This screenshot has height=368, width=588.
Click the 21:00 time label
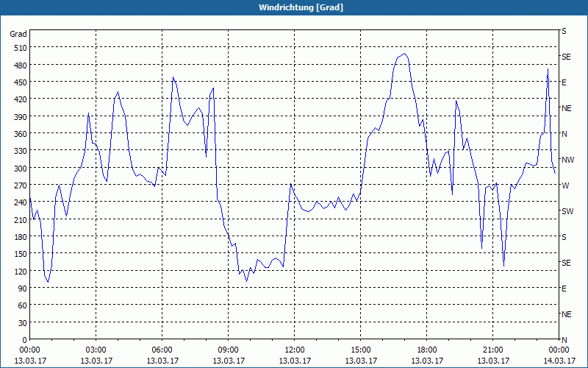[492, 350]
